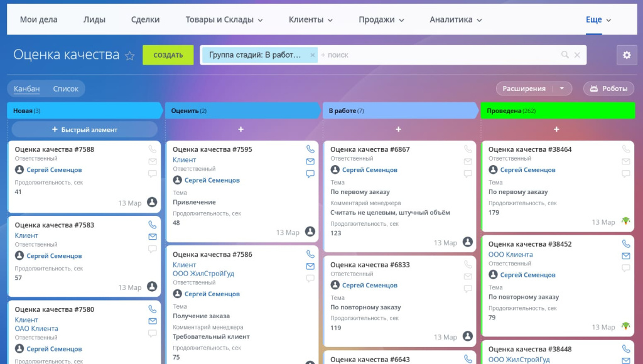
Task: Remove the Группа стадий filter chip
Action: tap(312, 55)
